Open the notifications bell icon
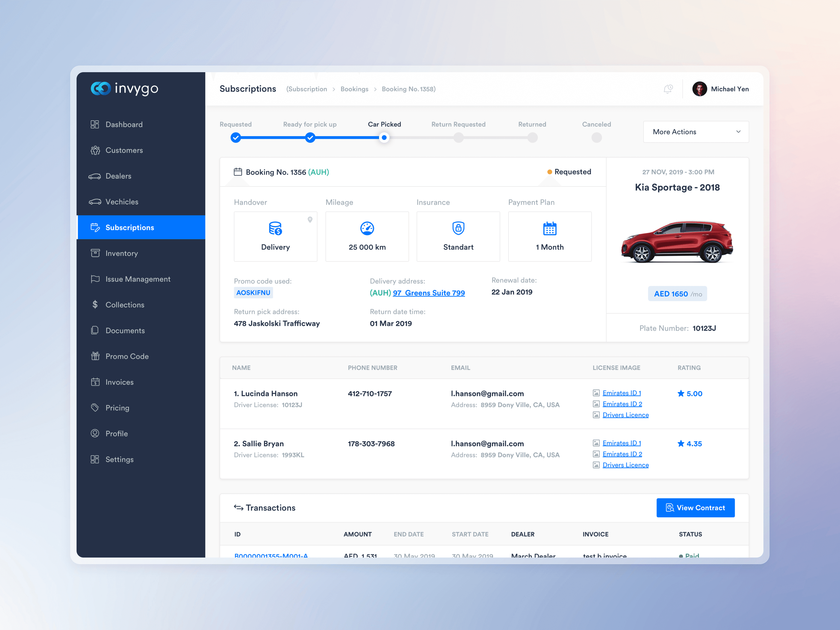840x630 pixels. tap(668, 89)
